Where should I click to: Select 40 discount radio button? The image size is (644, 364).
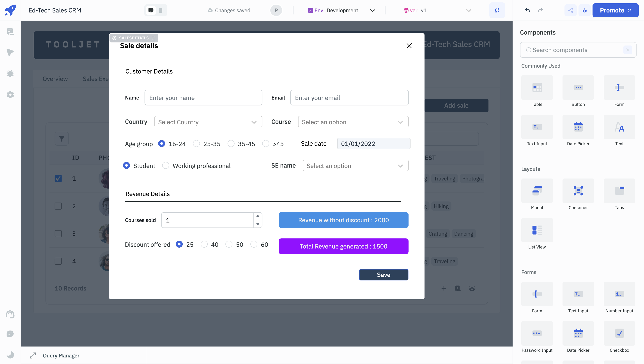click(x=204, y=244)
